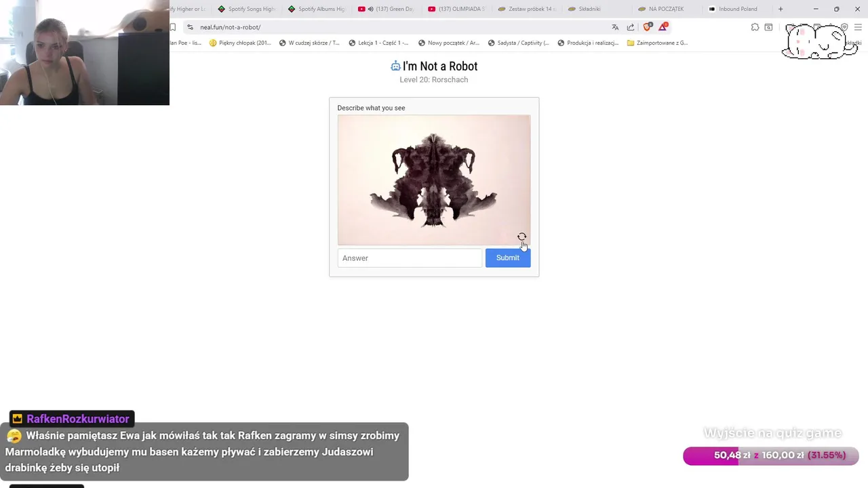
Task: Click the Level 20: Rorschach subtitle
Action: click(434, 79)
